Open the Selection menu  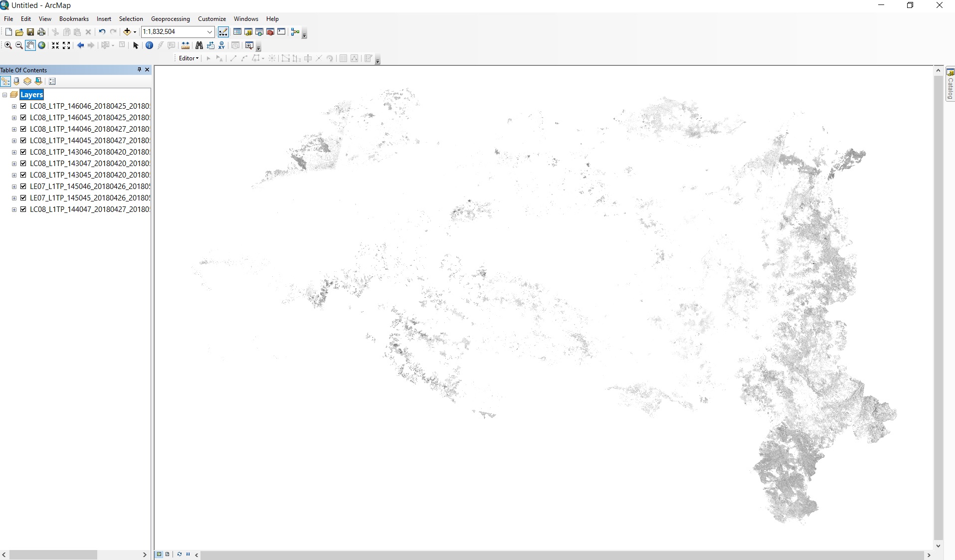(131, 18)
